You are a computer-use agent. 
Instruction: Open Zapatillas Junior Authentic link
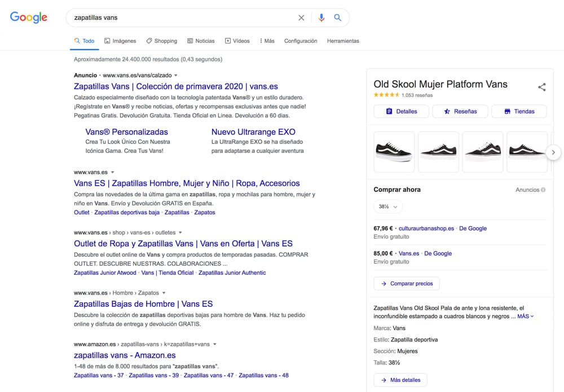pos(232,273)
